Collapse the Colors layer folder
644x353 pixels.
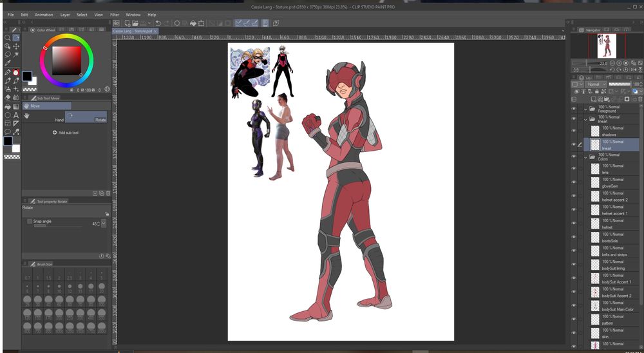click(x=585, y=157)
